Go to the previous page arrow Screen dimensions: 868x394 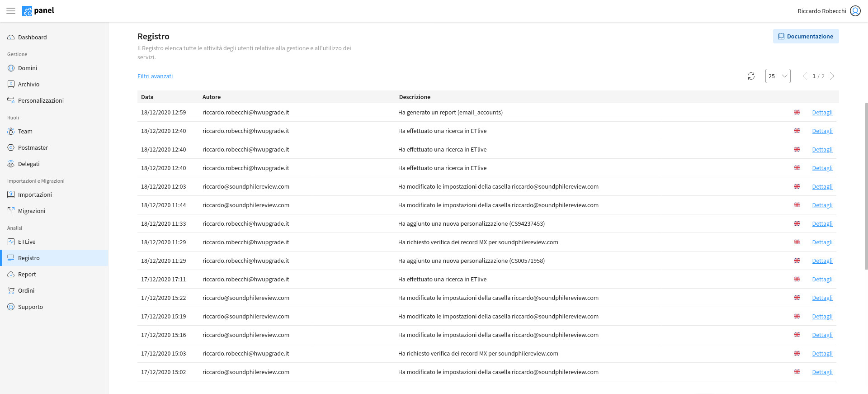pos(805,76)
